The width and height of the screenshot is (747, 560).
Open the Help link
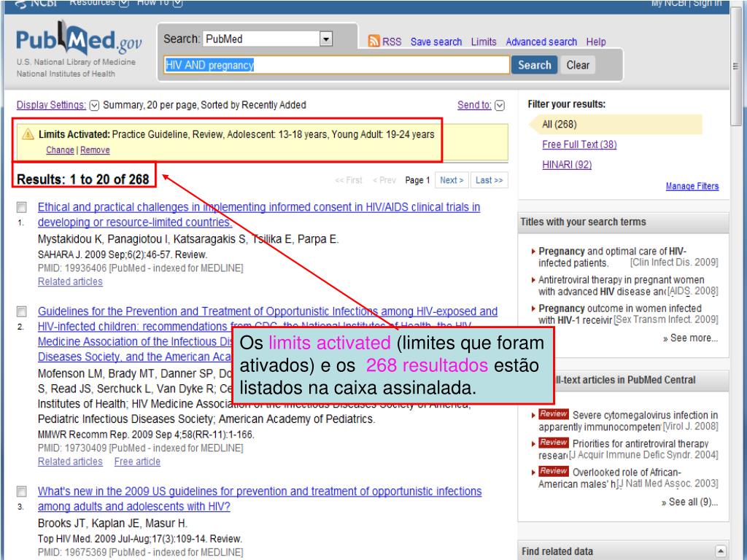pyautogui.click(x=596, y=42)
